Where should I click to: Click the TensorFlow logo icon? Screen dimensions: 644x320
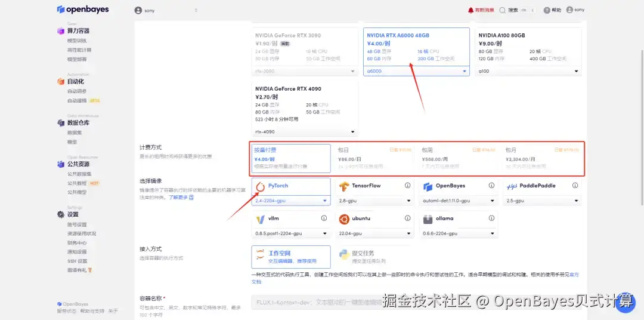point(344,187)
